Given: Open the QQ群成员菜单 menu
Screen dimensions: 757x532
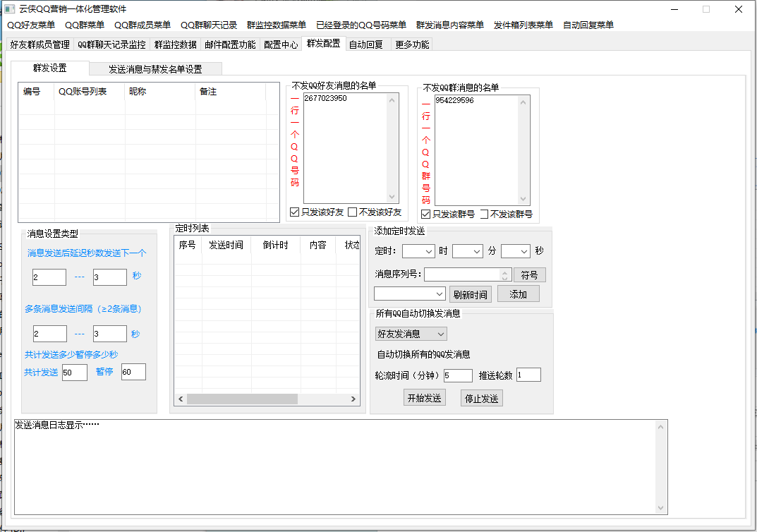Looking at the screenshot, I should coord(143,25).
